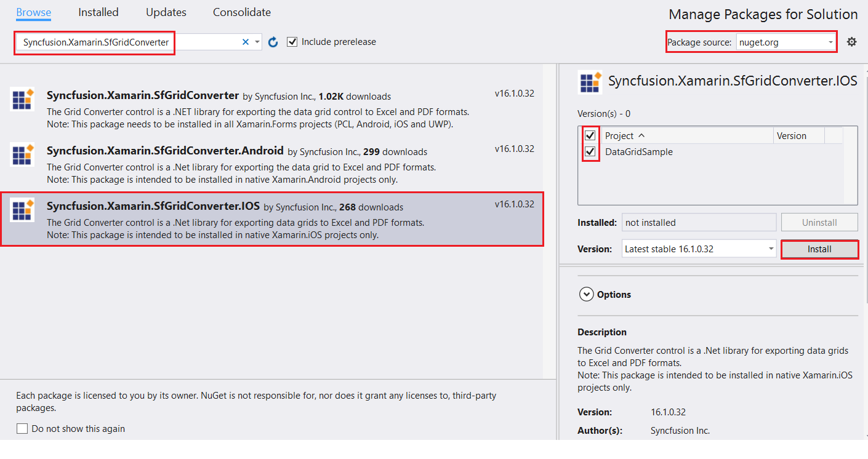This screenshot has width=868, height=459.
Task: Click Syncfusion.Xamarin.SfGridConverter package icon
Action: click(22, 99)
